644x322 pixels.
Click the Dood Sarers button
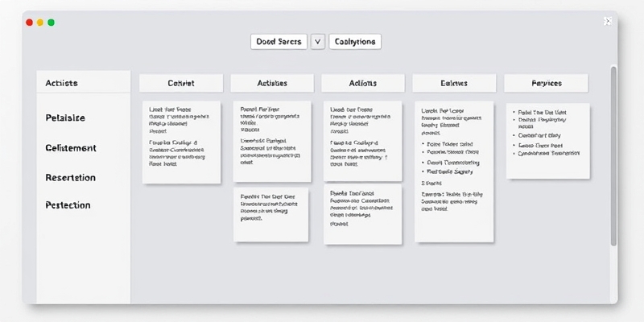(279, 41)
